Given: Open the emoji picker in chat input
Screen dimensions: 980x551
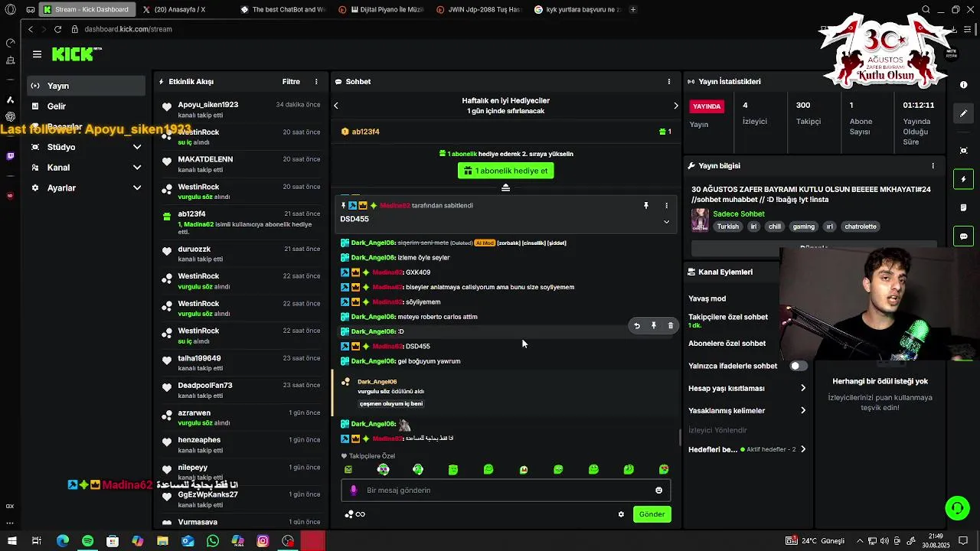Looking at the screenshot, I should 658,491.
